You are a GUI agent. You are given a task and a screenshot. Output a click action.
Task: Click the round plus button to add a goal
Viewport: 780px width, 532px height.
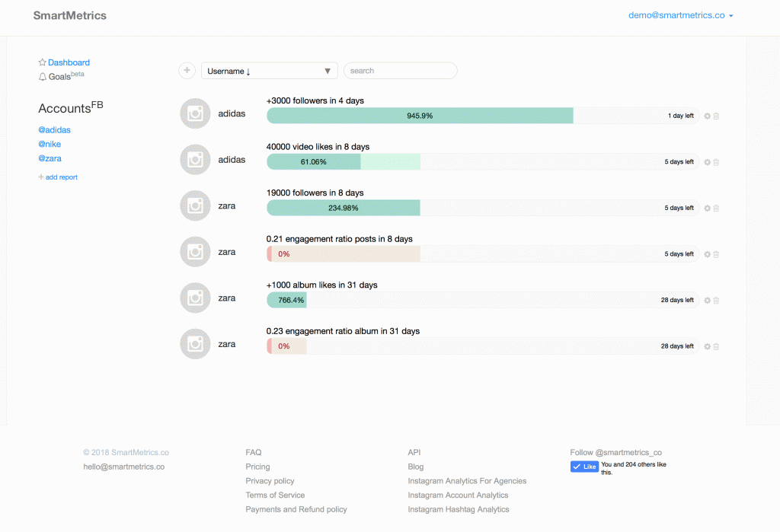[x=187, y=71]
